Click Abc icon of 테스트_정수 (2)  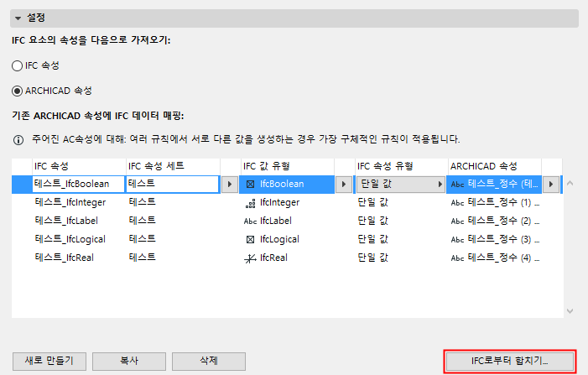click(457, 221)
